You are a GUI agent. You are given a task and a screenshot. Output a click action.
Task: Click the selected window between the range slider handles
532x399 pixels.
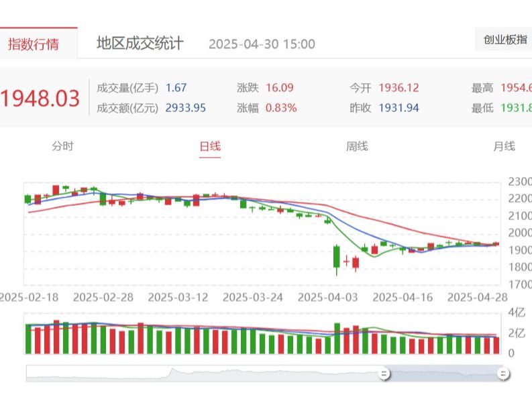coord(443,374)
